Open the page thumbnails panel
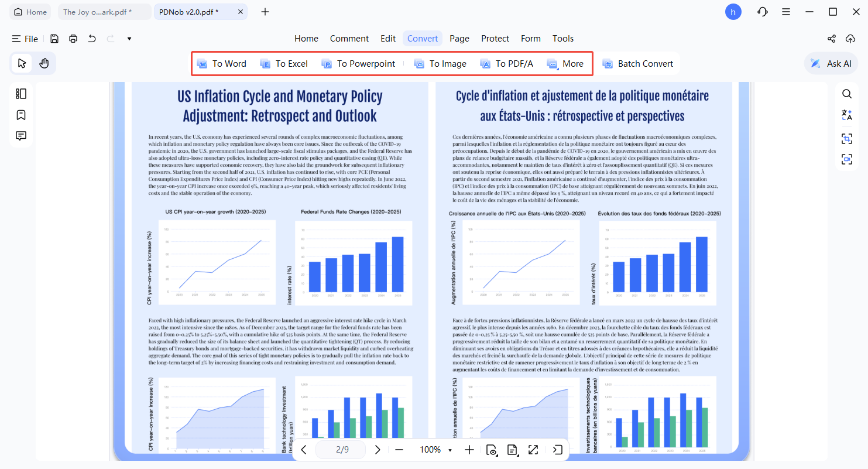Screen dimensions: 868x469 click(21, 94)
